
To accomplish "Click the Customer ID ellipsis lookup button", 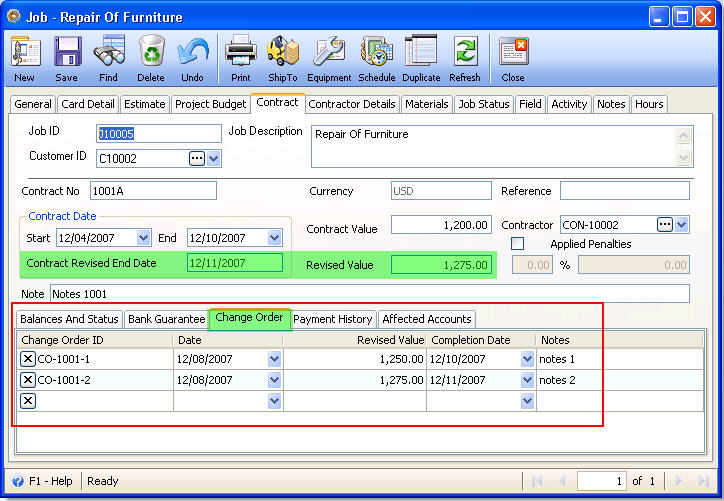I will 197,158.
